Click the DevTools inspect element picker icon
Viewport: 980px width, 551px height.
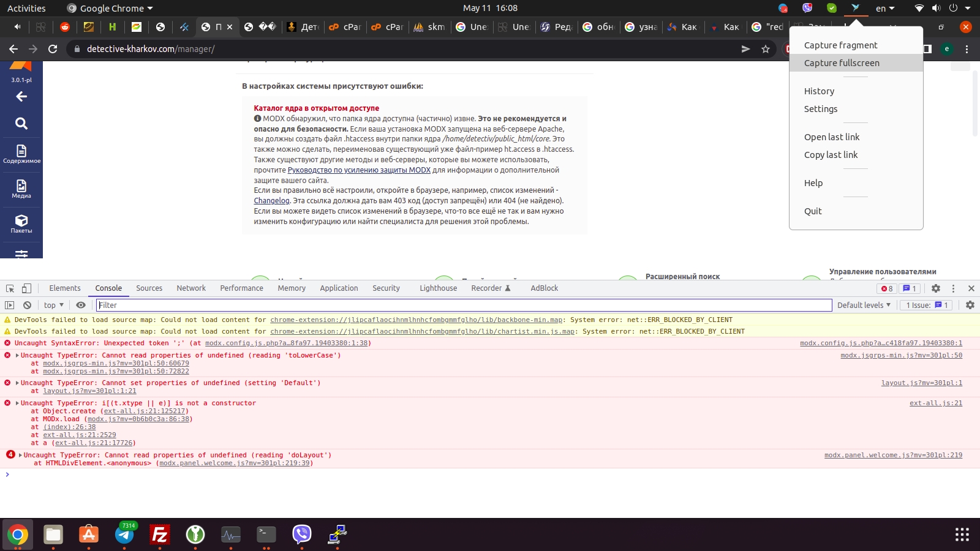point(10,288)
